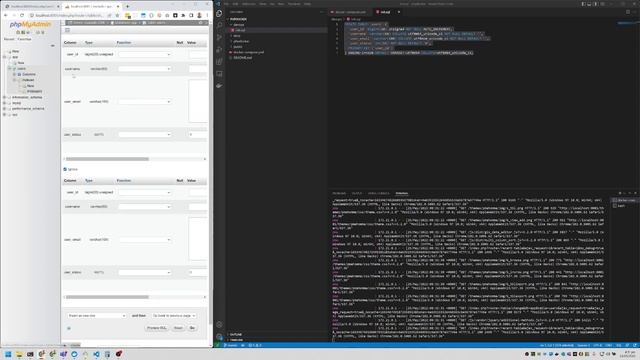Screen dimensions: 640x360
Task: Open Function dropdown for first user_id row
Action: [144, 54]
